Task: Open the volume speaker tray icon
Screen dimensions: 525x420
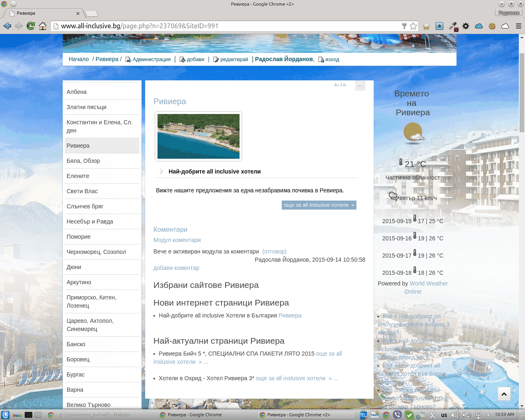Action: tap(454, 415)
